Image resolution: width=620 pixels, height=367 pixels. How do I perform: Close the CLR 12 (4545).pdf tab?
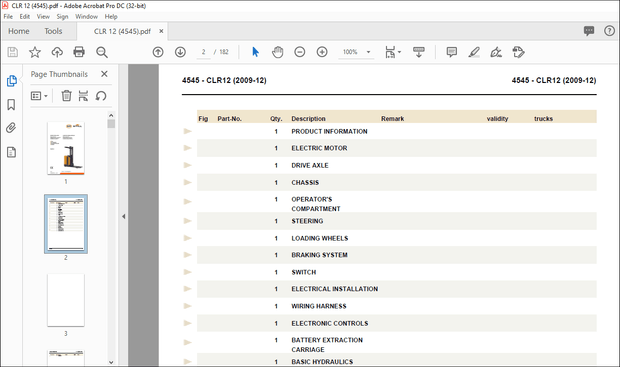[x=161, y=31]
